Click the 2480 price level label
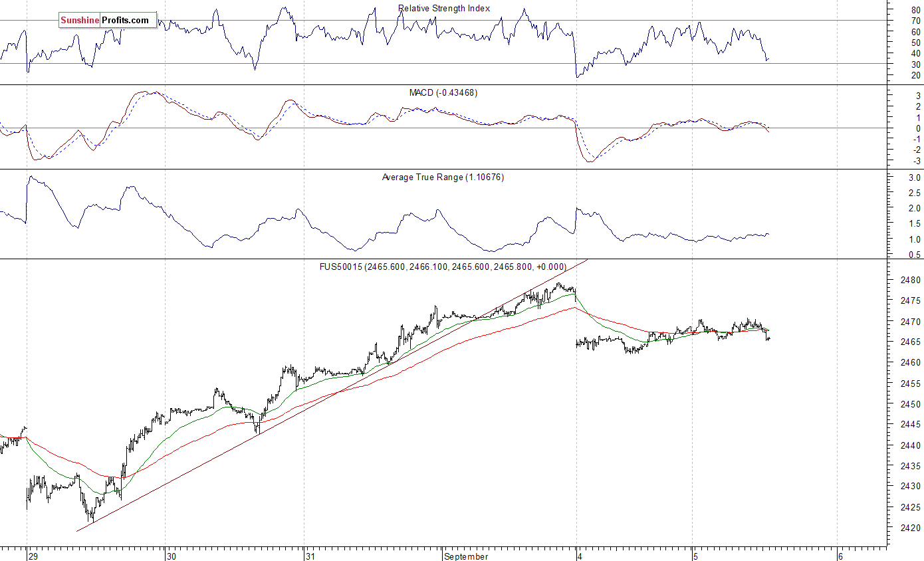 coord(911,280)
